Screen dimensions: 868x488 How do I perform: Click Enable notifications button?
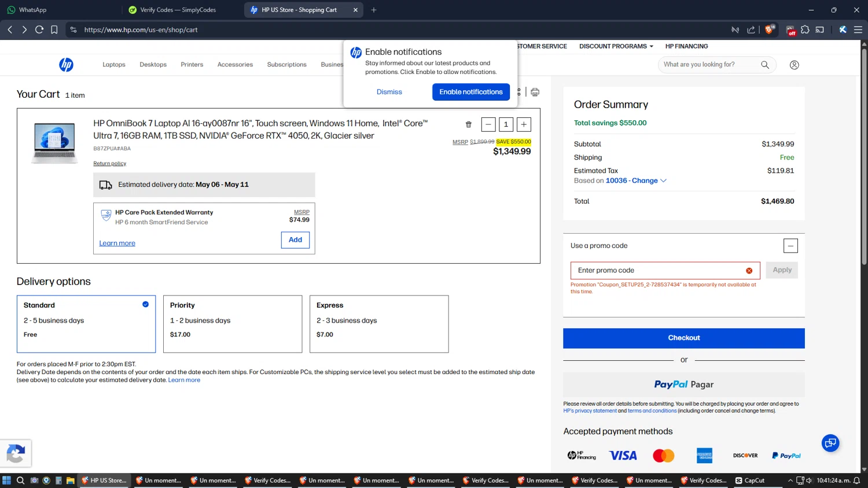pos(471,92)
